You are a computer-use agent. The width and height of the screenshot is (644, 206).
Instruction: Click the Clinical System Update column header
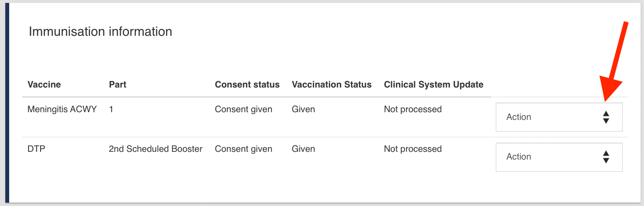click(x=433, y=85)
